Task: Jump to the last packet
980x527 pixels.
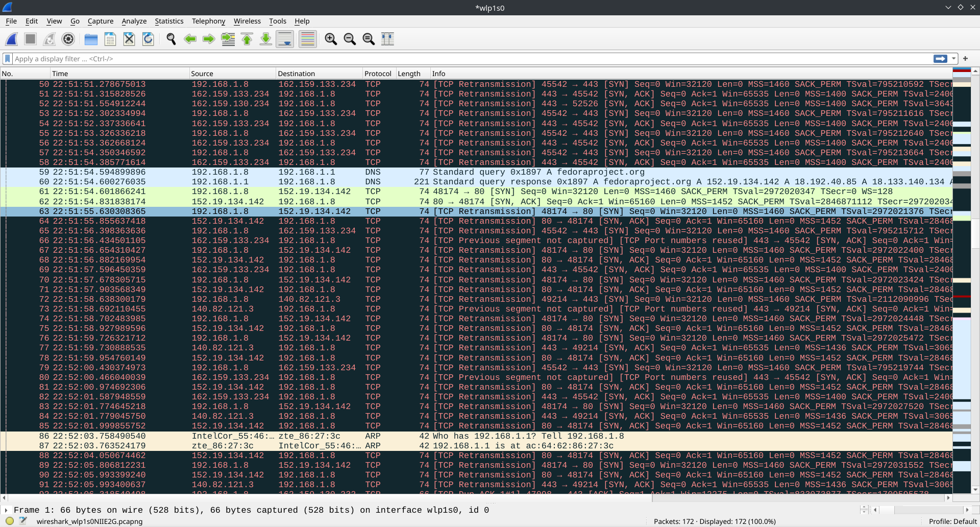Action: [265, 39]
